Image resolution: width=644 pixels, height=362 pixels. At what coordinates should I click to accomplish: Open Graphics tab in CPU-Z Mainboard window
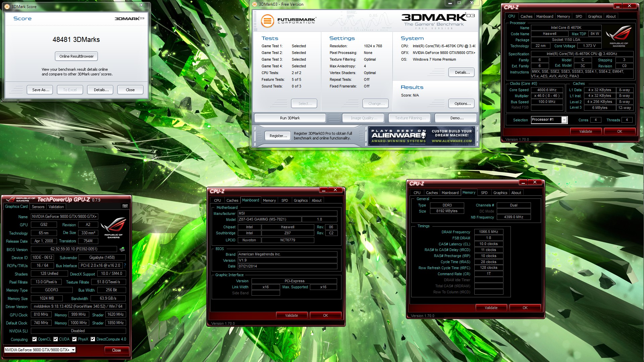(301, 200)
